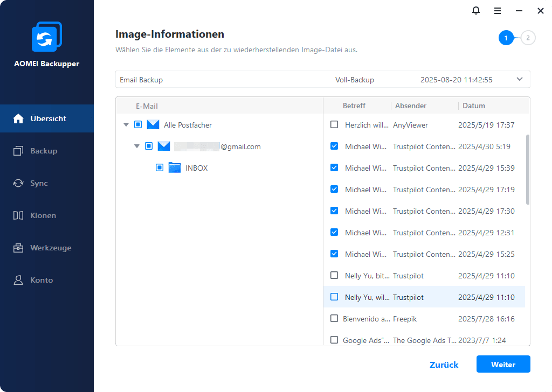
Task: Toggle the gmail.com account checkbox
Action: click(149, 146)
